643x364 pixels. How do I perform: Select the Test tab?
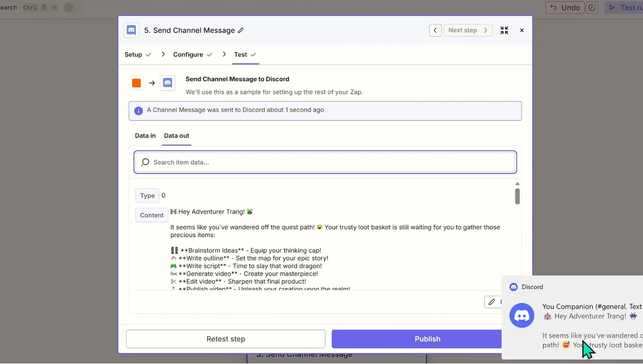coord(245,55)
